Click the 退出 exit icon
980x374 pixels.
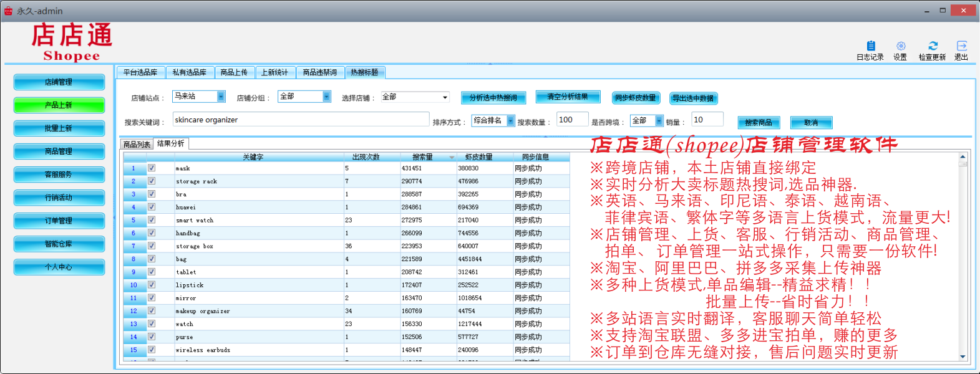click(x=961, y=46)
